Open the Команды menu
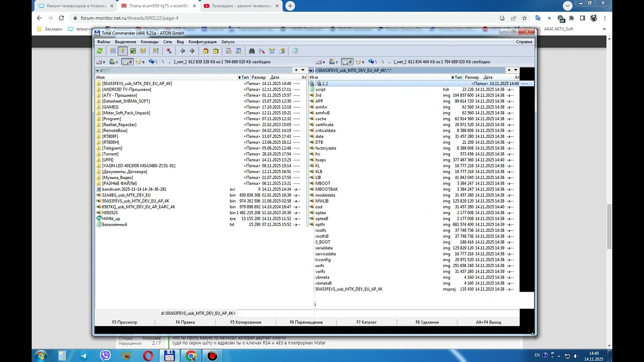The image size is (644, 362). (x=149, y=42)
